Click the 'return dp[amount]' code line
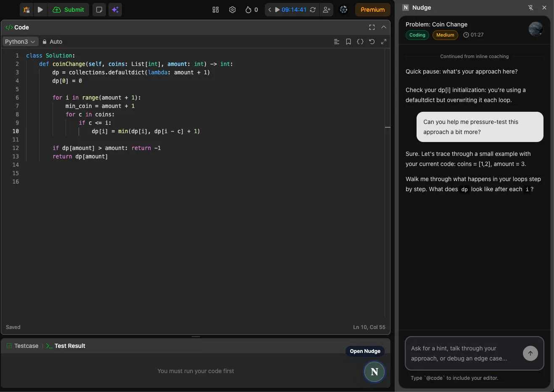This screenshot has height=392, width=554. (x=80, y=156)
